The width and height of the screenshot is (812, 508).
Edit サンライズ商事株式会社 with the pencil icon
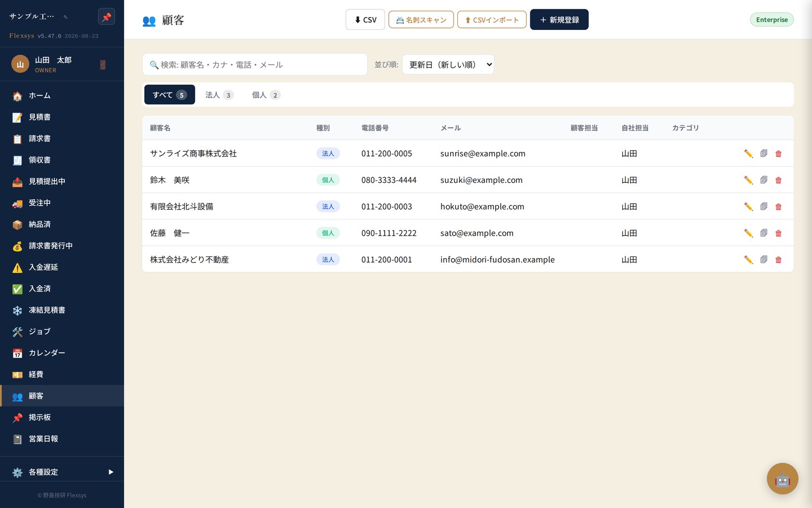click(748, 153)
